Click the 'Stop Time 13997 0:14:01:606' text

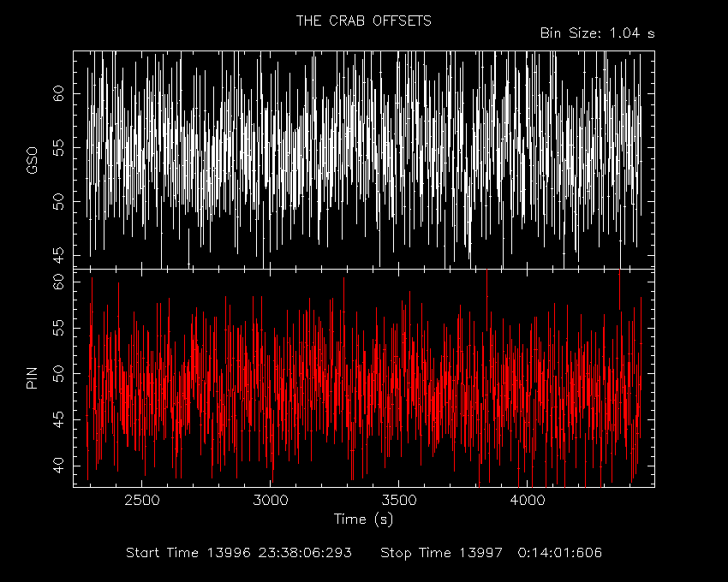pyautogui.click(x=492, y=553)
